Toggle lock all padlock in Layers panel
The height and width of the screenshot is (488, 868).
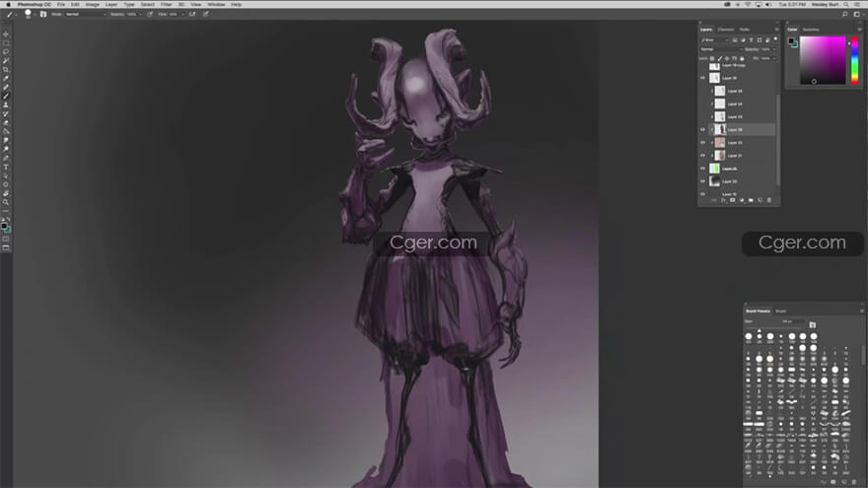pos(742,58)
